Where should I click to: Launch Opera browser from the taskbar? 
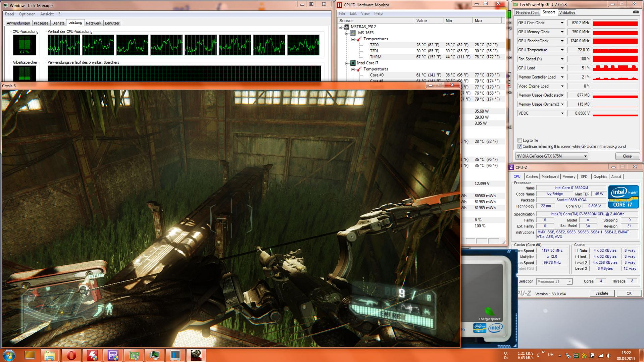[71, 355]
